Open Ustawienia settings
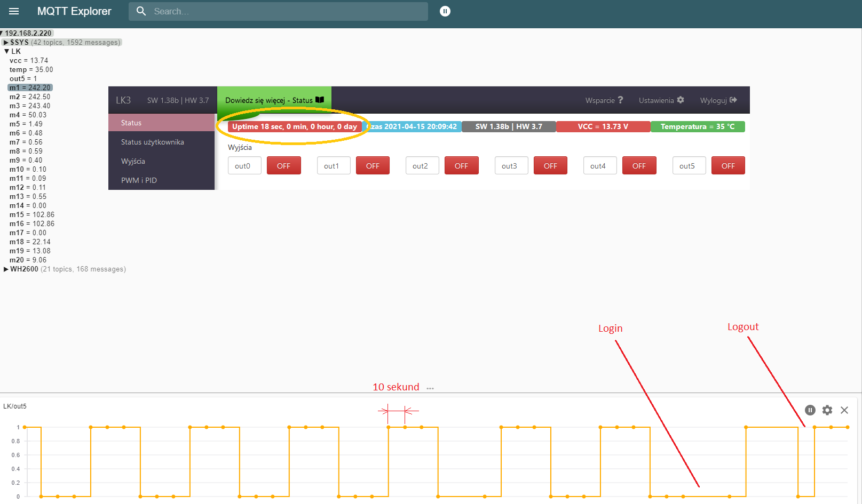Viewport: 862px width, 504px height. [661, 100]
